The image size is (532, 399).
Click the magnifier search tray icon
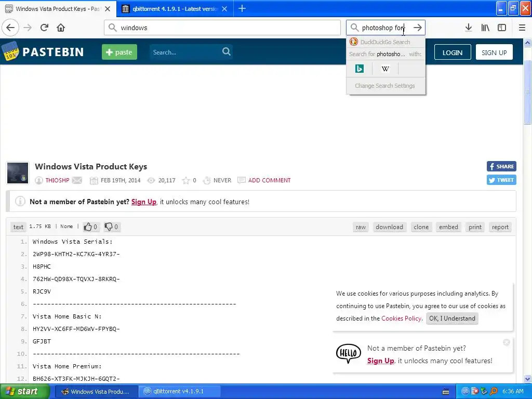[x=494, y=391]
